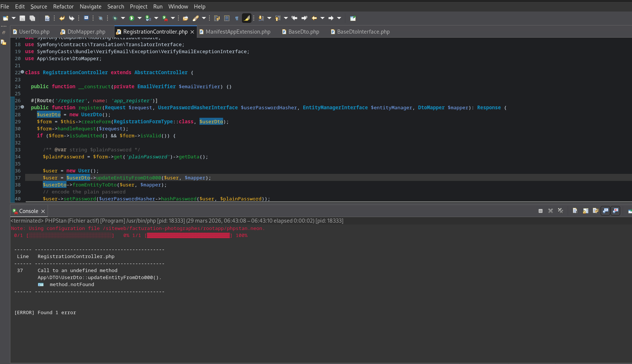
Task: Collapse the RegistrationController class fold marker
Action: point(23,72)
